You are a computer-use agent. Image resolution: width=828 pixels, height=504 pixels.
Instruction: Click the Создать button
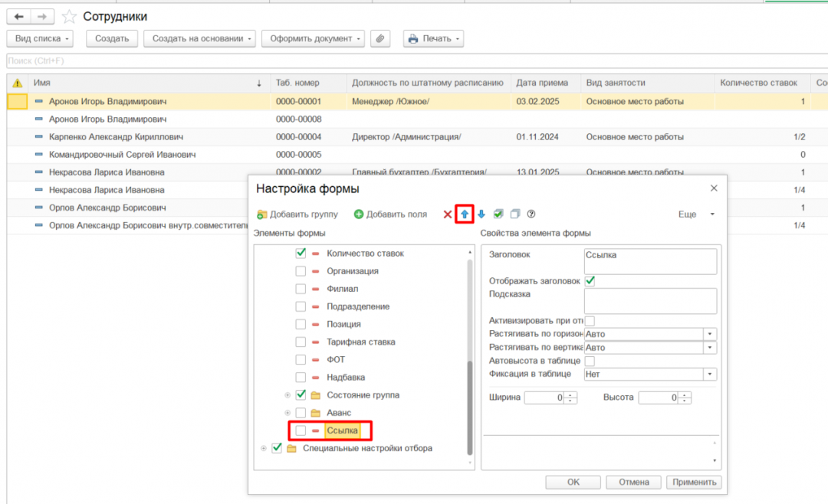pos(112,38)
